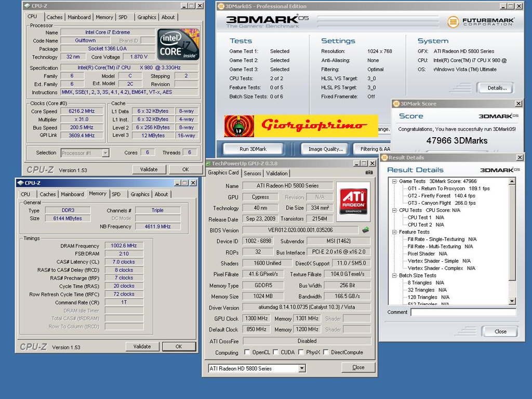This screenshot has width=532, height=399.
Task: Collapse the Batch Size Tests tree node
Action: click(x=394, y=275)
